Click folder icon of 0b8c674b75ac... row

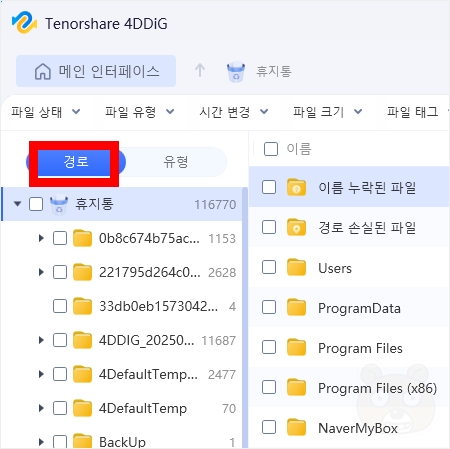click(x=82, y=238)
